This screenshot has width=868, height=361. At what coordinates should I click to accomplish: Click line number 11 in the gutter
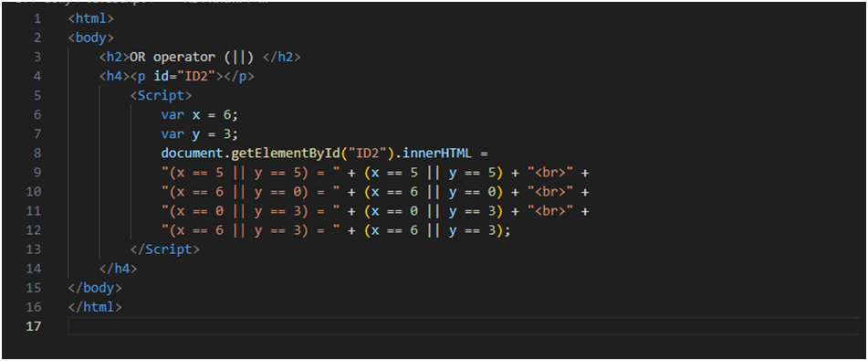point(34,211)
